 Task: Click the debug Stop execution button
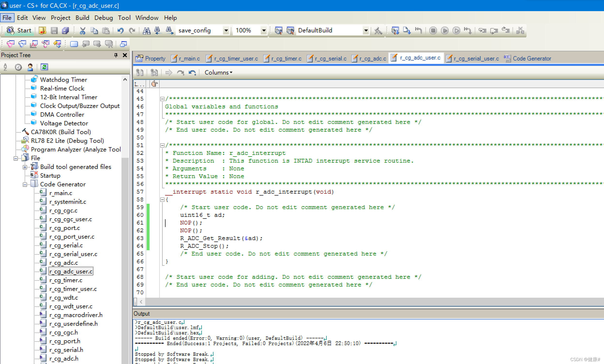pyautogui.click(x=433, y=30)
